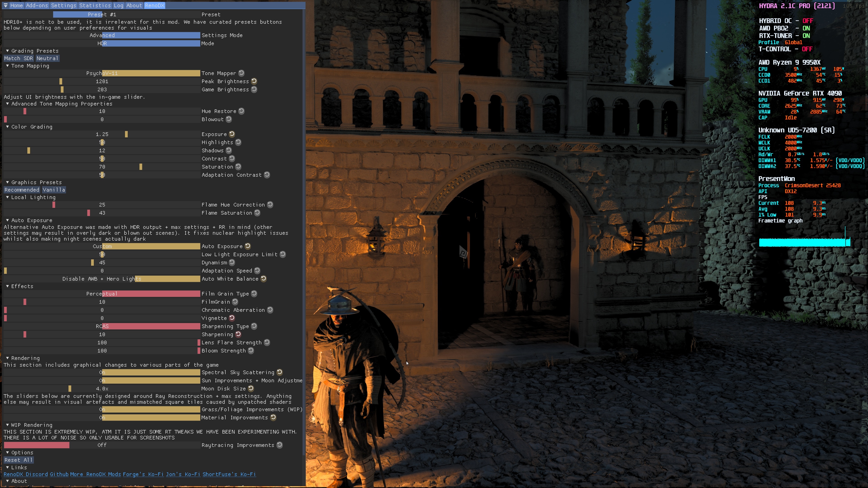Reset the Vignette value

coord(232,318)
